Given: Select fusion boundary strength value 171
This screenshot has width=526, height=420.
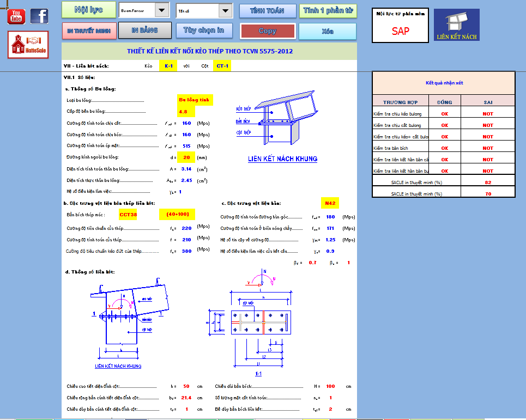Looking at the screenshot, I should pos(330,228).
